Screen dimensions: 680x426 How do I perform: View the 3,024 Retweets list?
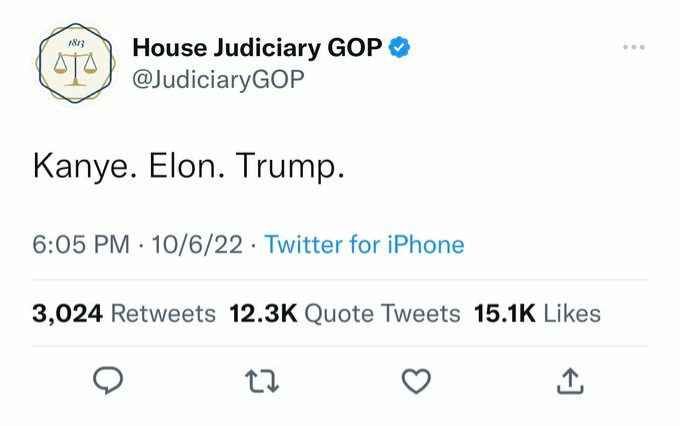(124, 313)
